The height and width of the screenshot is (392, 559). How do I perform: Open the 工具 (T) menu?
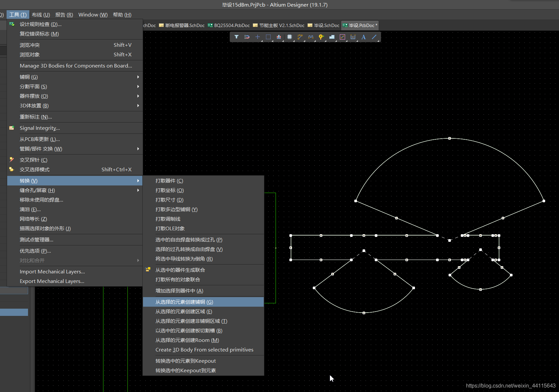(x=18, y=14)
